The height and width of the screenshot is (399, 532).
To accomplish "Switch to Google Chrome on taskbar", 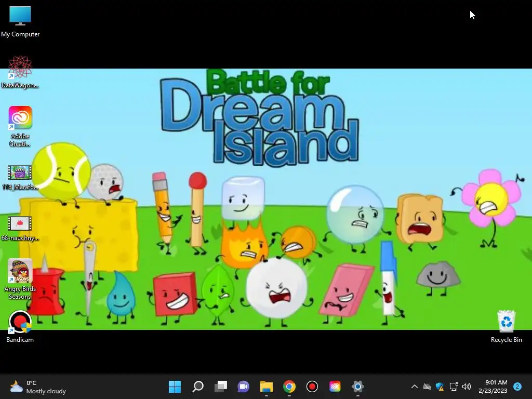I will click(x=289, y=387).
